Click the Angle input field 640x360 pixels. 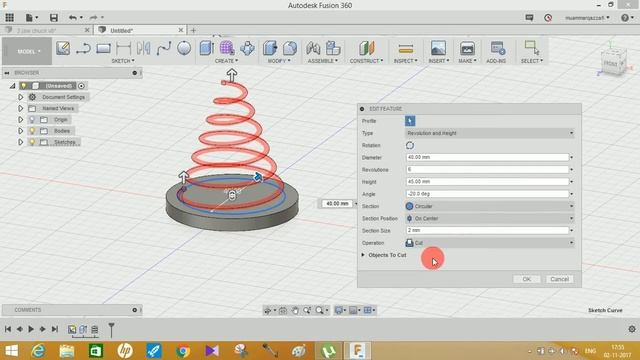[487, 194]
